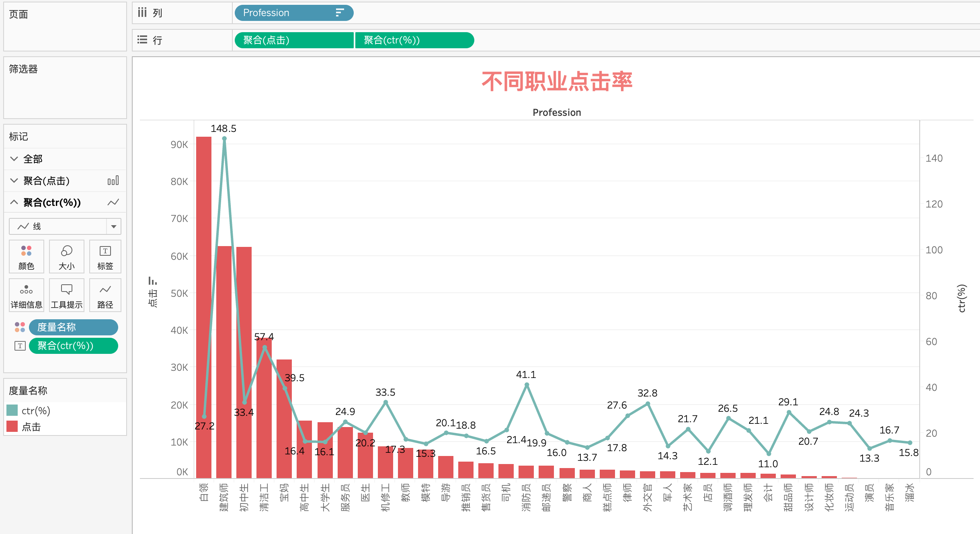Select the 点击 legend entry text
This screenshot has height=534, width=980.
tap(31, 427)
